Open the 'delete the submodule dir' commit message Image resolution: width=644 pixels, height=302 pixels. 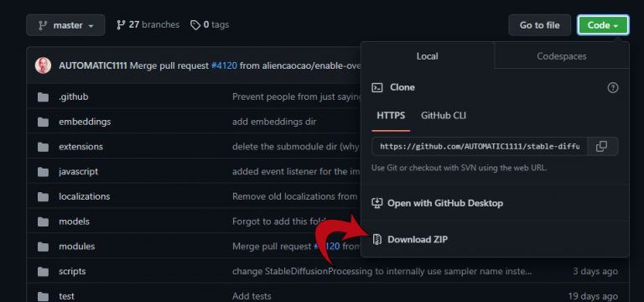[x=296, y=147]
